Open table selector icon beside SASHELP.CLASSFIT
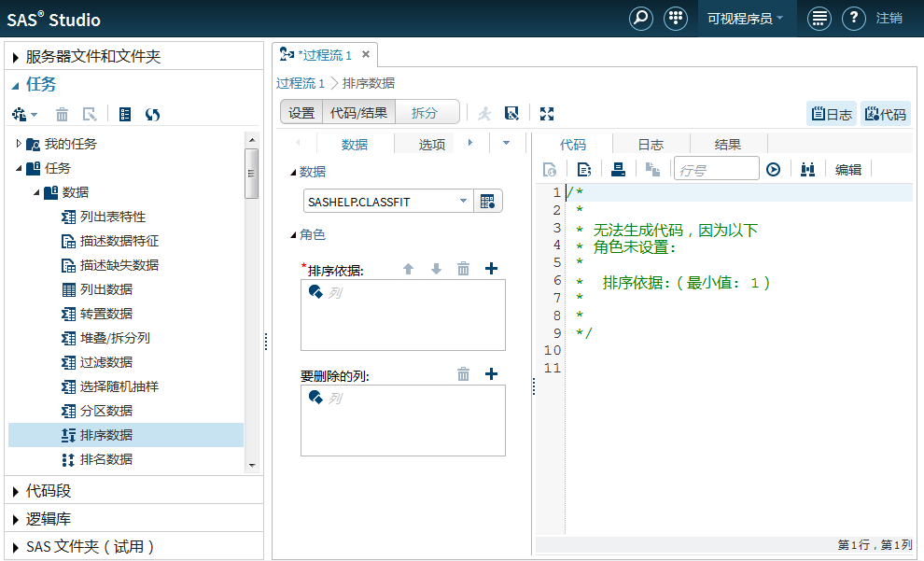 point(488,202)
